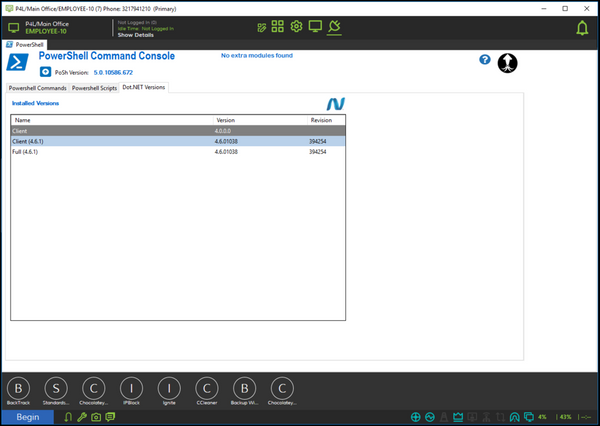This screenshot has width=600, height=426.
Task: Launch the Chocolatey button right of Standards
Action: click(x=93, y=388)
